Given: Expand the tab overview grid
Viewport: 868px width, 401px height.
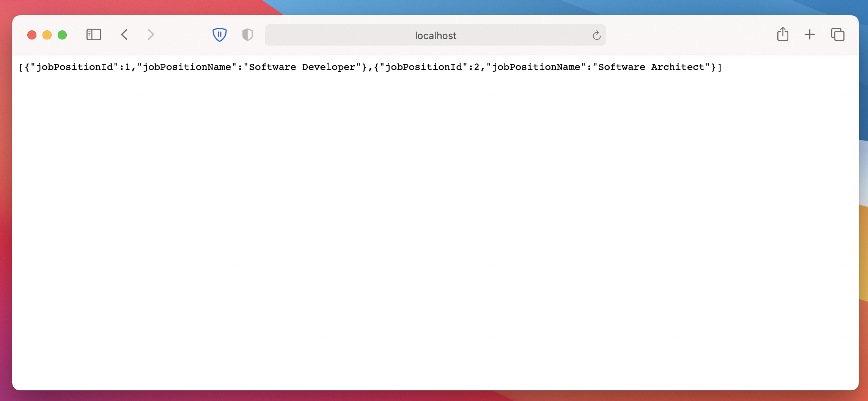Looking at the screenshot, I should [x=838, y=35].
